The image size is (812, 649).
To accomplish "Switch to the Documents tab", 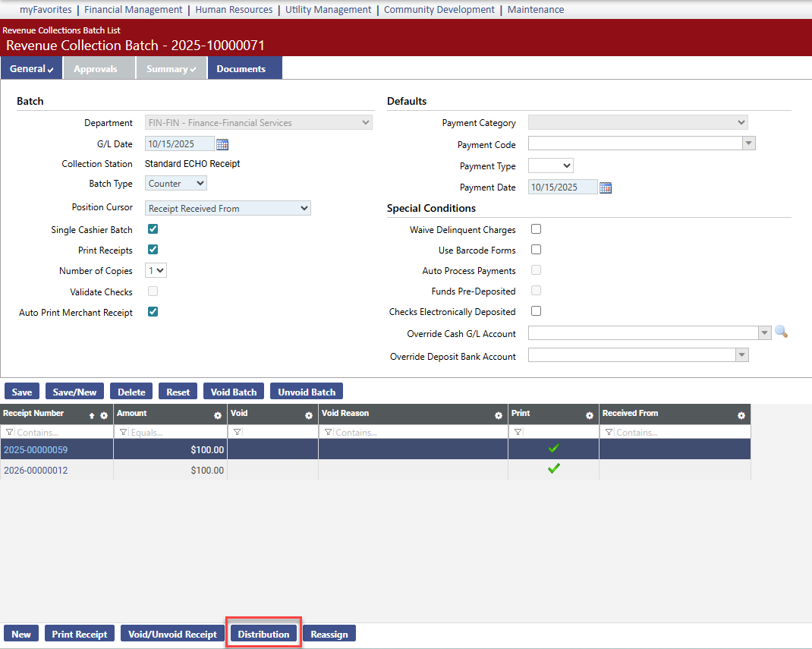I will coord(241,68).
